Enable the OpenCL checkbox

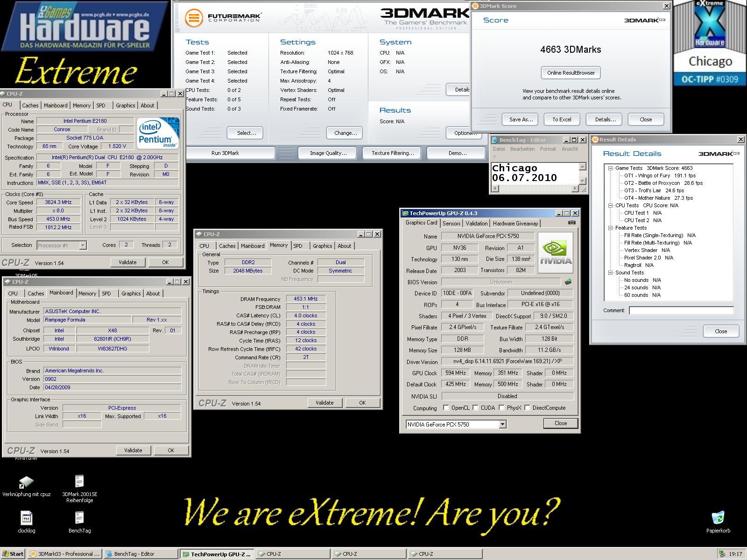[x=446, y=408]
